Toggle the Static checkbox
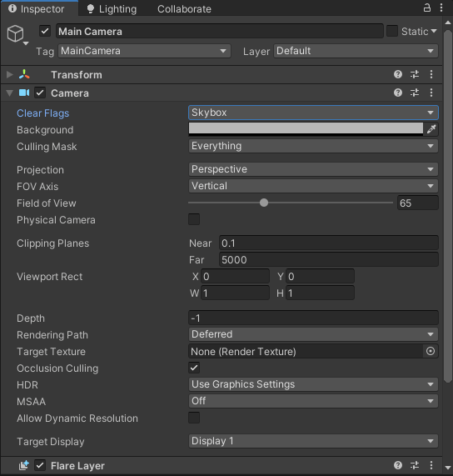Screen dimensions: 453x476 tap(391, 32)
